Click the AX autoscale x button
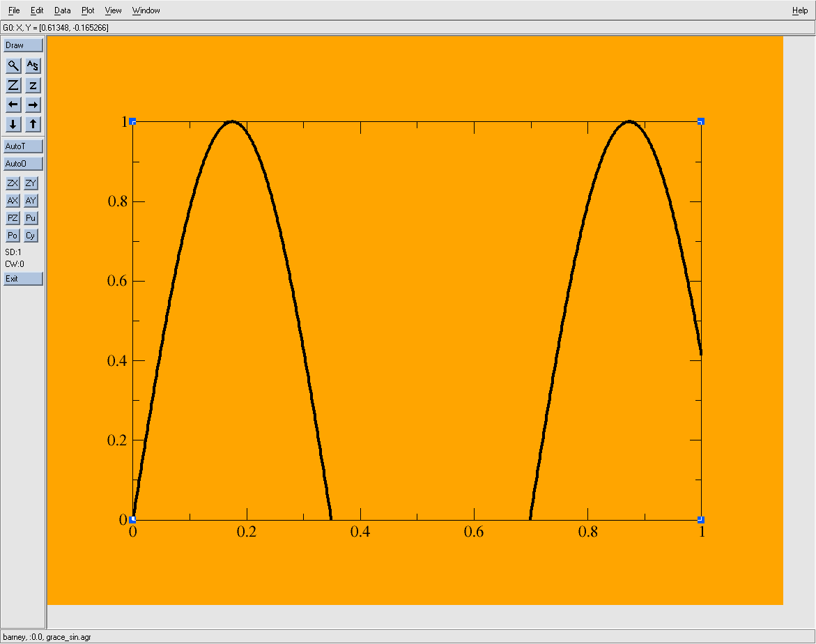The width and height of the screenshot is (816, 644). tap(13, 201)
